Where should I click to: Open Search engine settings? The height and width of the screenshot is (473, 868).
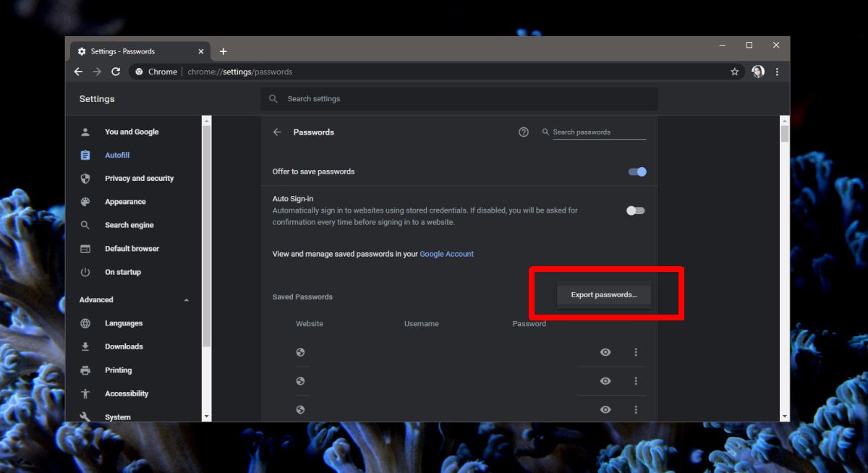[129, 225]
